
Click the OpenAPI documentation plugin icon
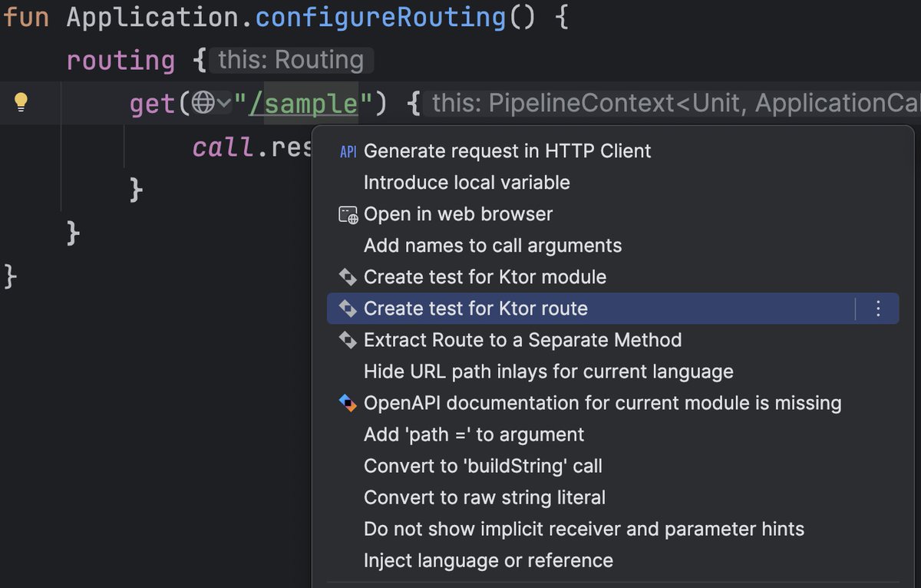(x=348, y=403)
